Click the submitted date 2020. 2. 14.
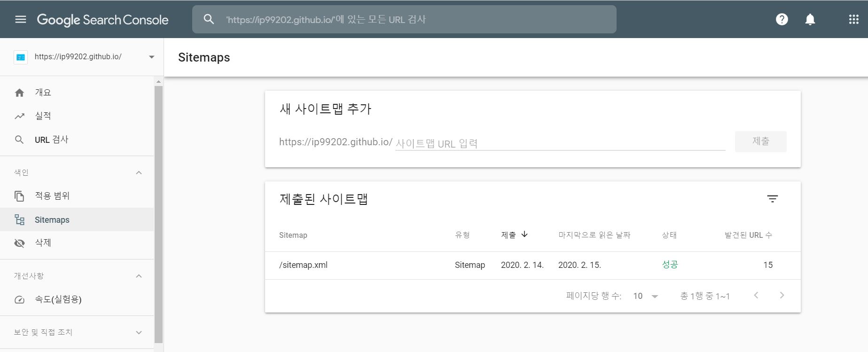This screenshot has height=352, width=868. click(x=522, y=265)
